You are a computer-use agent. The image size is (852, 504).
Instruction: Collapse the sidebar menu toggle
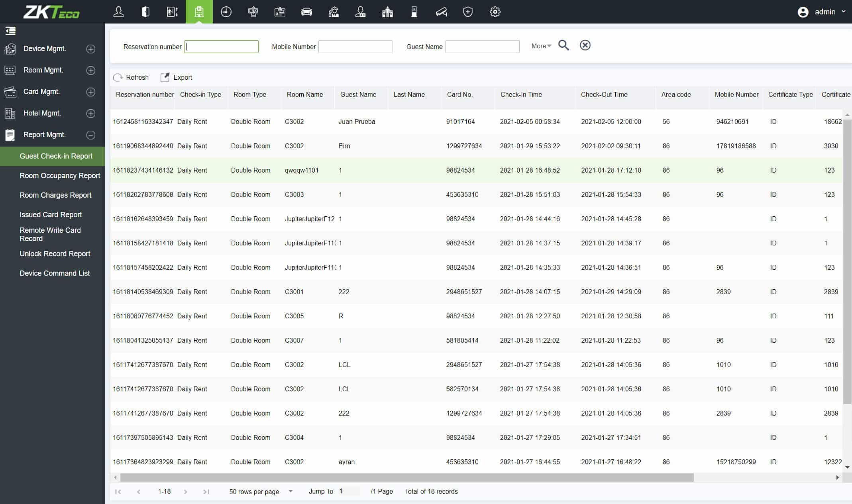tap(10, 31)
